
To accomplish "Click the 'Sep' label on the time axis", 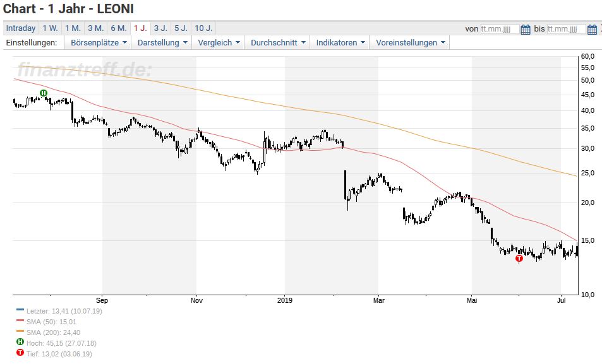I will pyautogui.click(x=102, y=300).
